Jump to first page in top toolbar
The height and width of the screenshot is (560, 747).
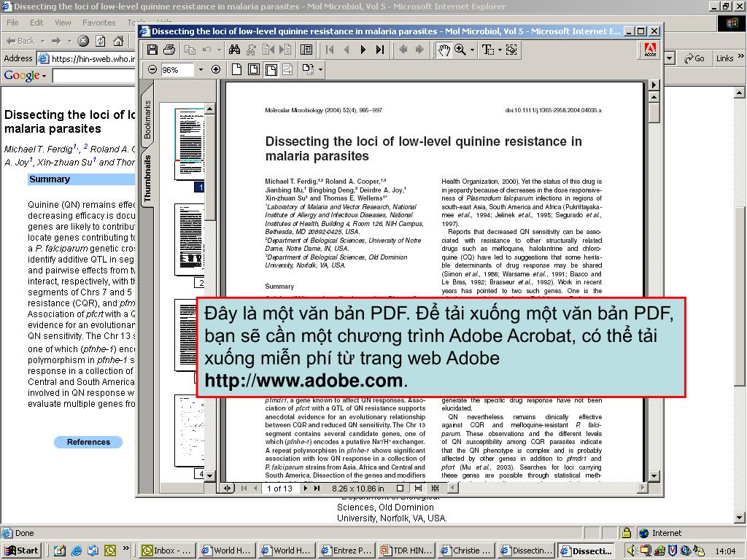tap(329, 50)
